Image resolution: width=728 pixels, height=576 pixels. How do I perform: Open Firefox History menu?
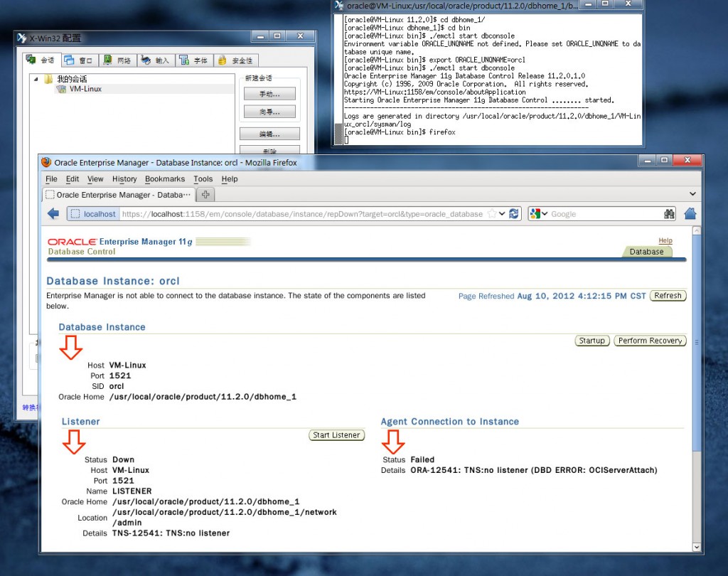(x=124, y=178)
